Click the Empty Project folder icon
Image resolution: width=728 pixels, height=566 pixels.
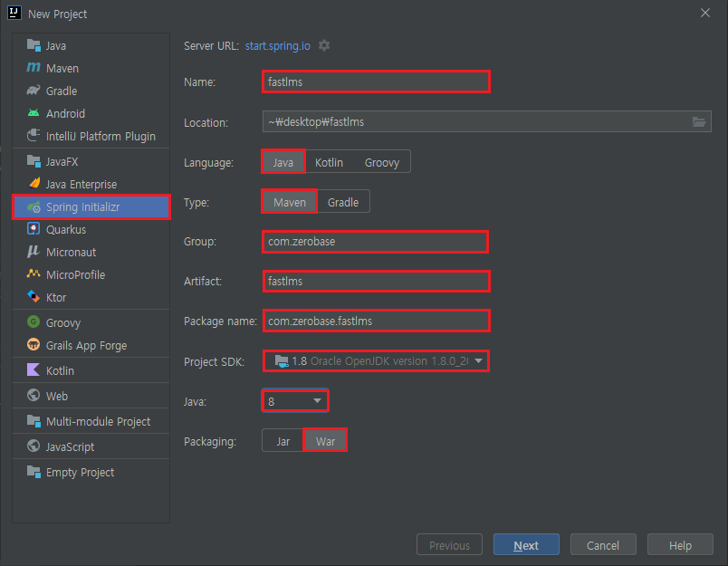(x=34, y=471)
